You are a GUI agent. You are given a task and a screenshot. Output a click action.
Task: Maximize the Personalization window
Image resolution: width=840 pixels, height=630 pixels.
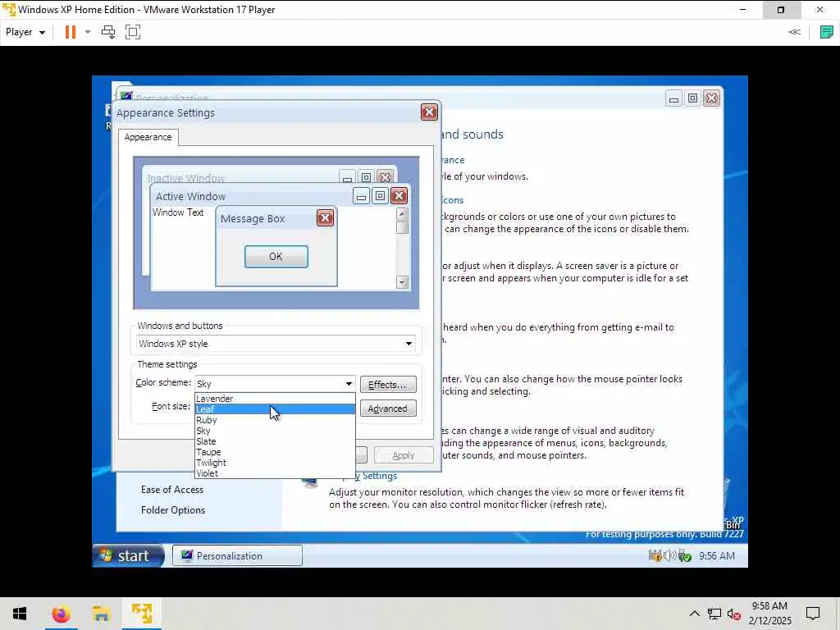692,98
